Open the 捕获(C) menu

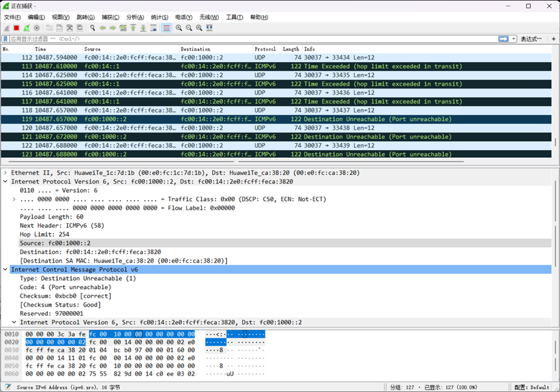(x=110, y=17)
